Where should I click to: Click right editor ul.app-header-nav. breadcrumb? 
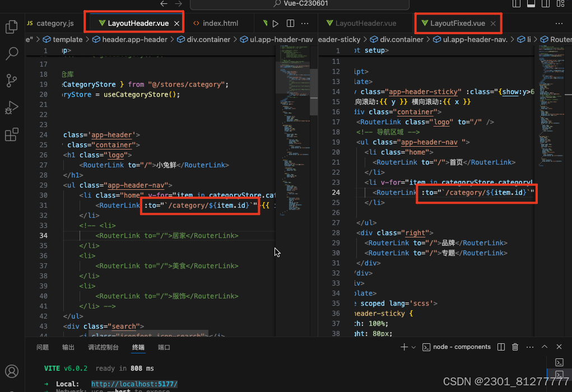pyautogui.click(x=470, y=39)
